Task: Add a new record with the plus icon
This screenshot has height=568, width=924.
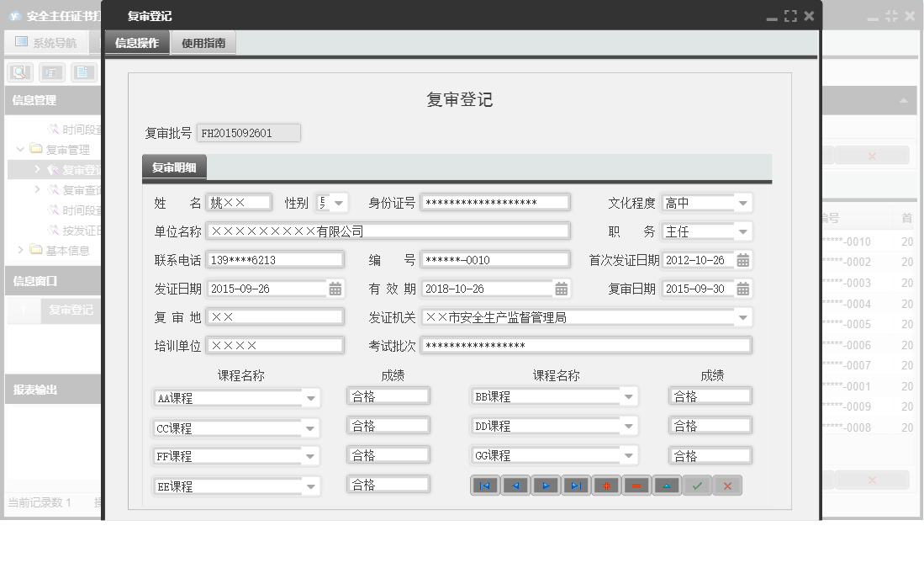Action: coord(606,486)
